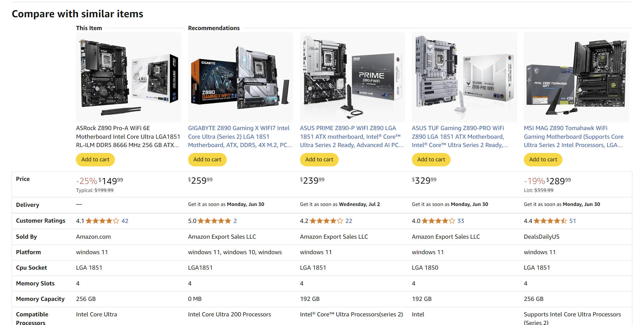Open the ASUS PRIME Z890-P WIFI image
This screenshot has width=644, height=325.
352,77
